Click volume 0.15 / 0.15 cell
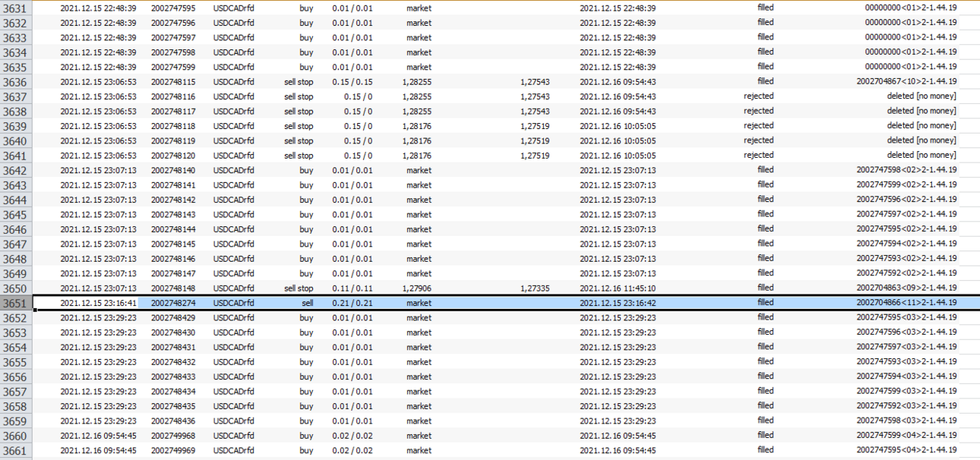980x460 pixels. point(352,82)
